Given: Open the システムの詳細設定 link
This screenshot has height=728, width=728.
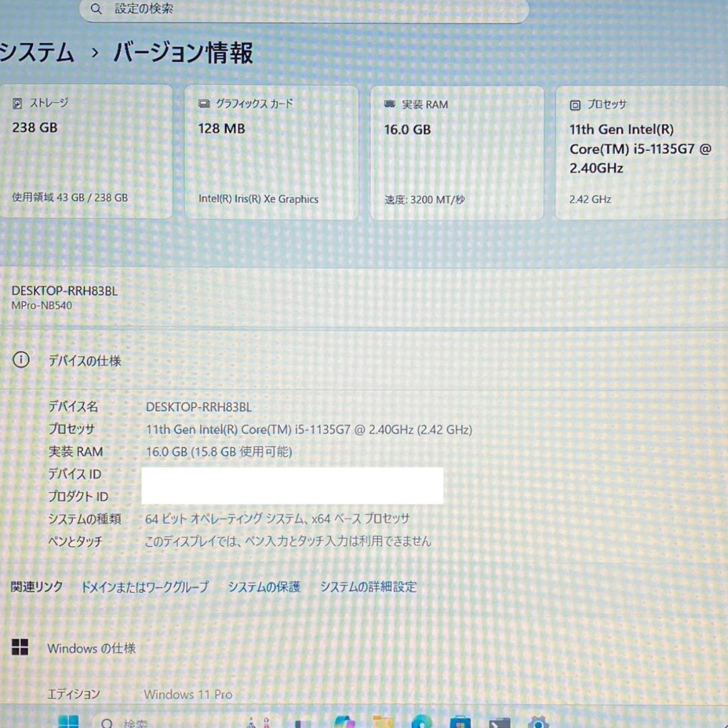Looking at the screenshot, I should pyautogui.click(x=369, y=587).
